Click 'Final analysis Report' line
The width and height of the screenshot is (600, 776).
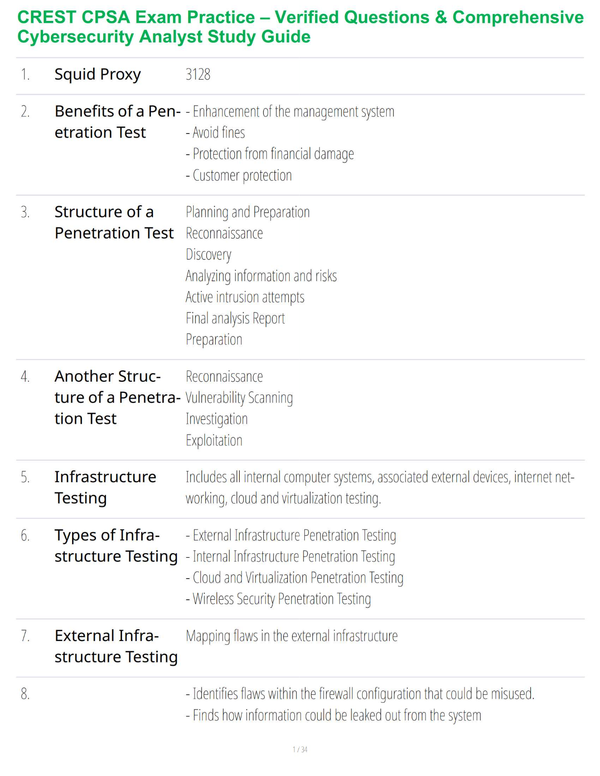(235, 318)
